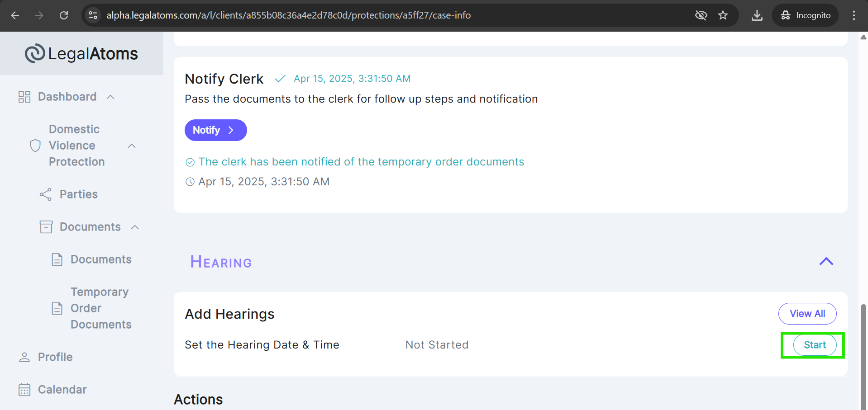868x410 pixels.
Task: Collapse the Hearing section chevron
Action: coord(826,261)
